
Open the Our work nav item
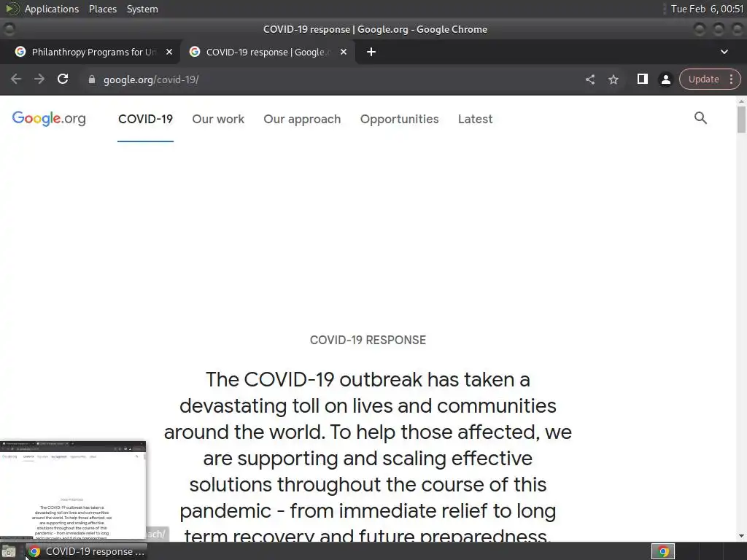click(218, 119)
